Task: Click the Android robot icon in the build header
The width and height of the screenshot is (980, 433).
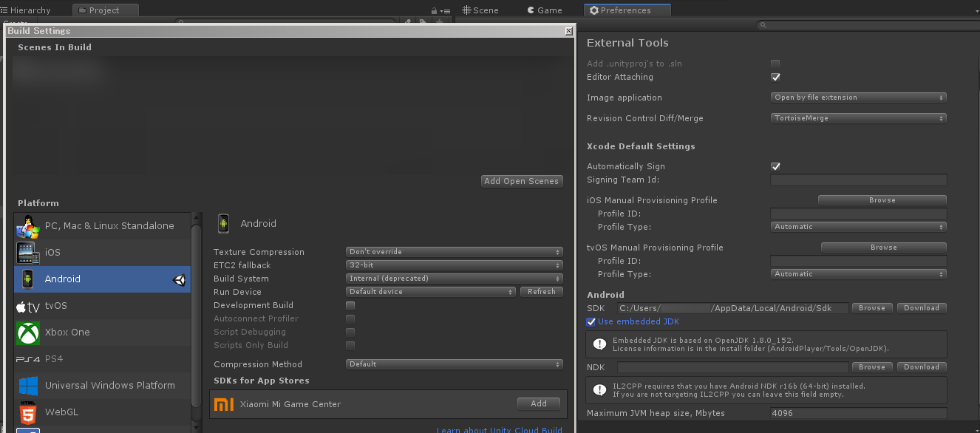Action: 223,223
